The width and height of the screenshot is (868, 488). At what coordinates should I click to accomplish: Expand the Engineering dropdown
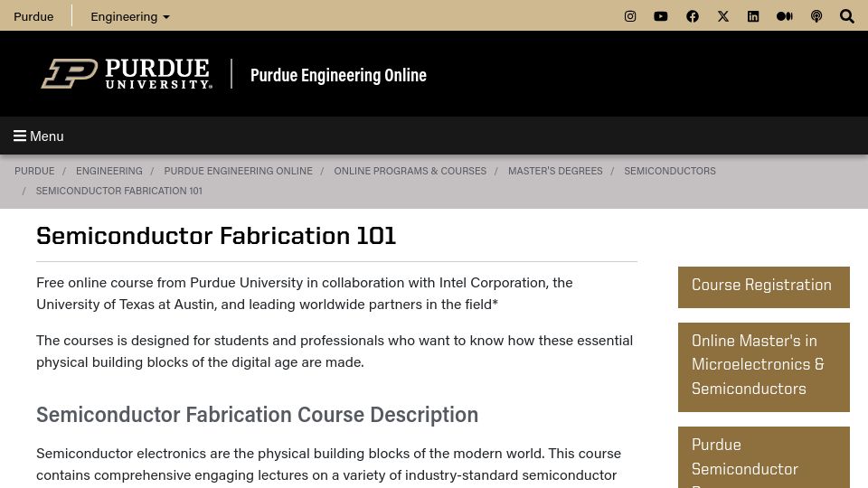pos(130,16)
